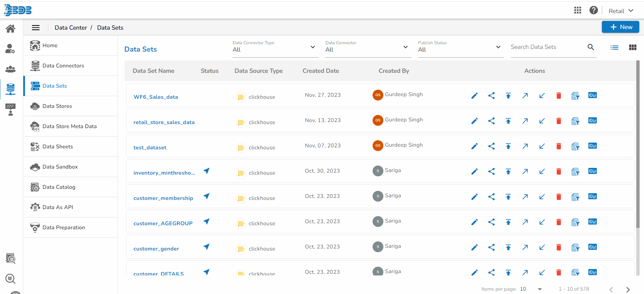Click the upload arrow icon for inventory_minthreshold row
This screenshot has height=294, width=644.
click(x=508, y=172)
